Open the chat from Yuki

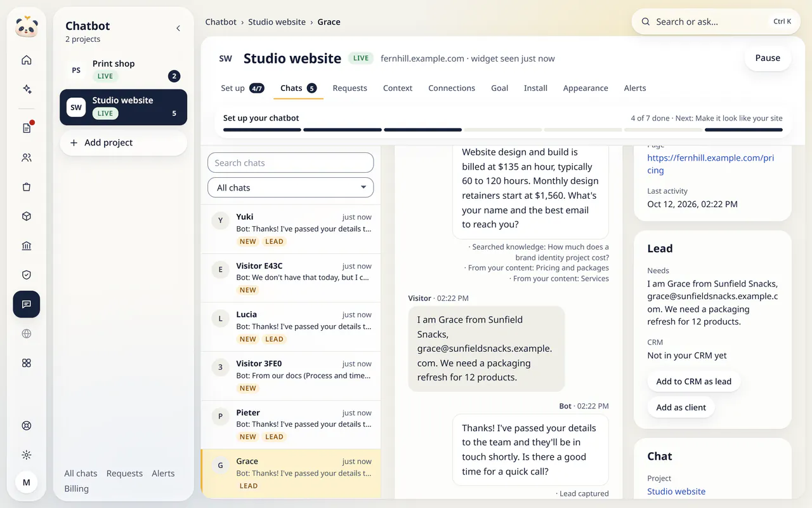click(291, 229)
